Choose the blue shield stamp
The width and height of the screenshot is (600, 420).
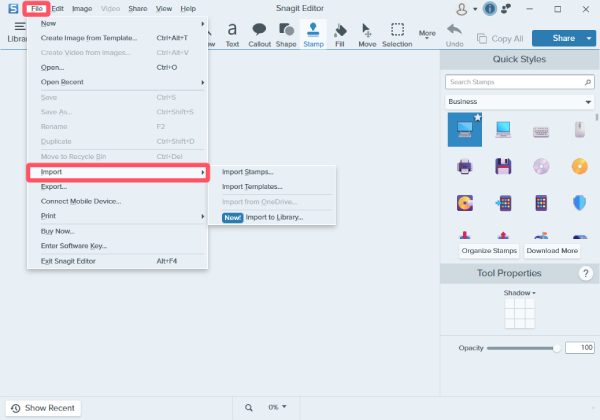coord(579,203)
